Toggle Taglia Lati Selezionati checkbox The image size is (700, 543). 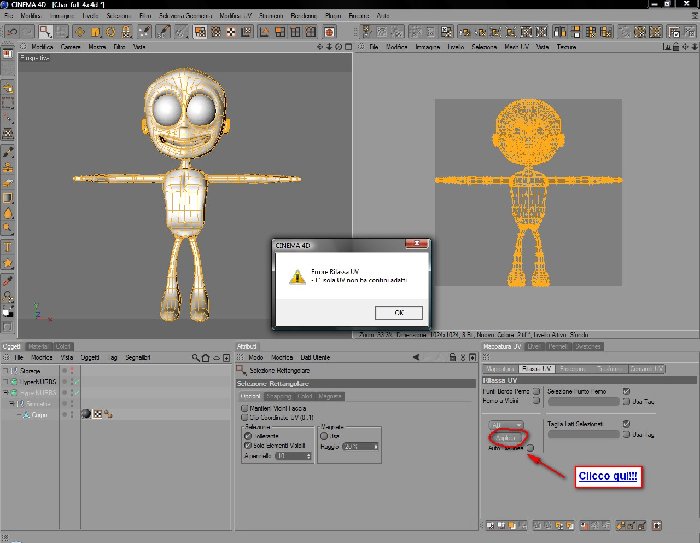coord(626,423)
